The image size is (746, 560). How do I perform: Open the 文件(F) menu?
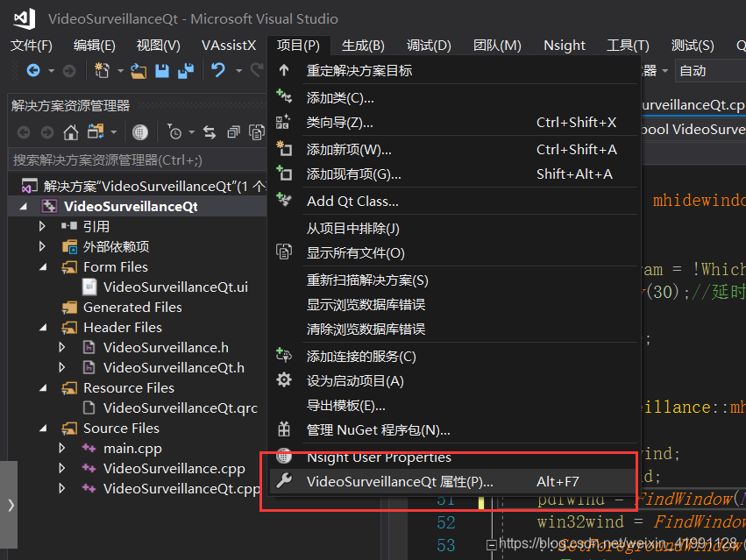pyautogui.click(x=32, y=46)
